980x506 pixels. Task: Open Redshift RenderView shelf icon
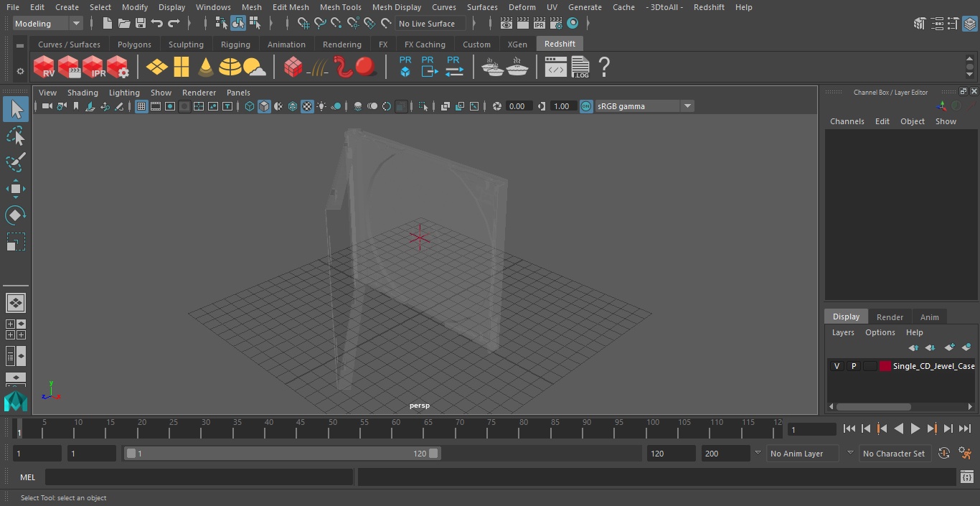[x=44, y=67]
